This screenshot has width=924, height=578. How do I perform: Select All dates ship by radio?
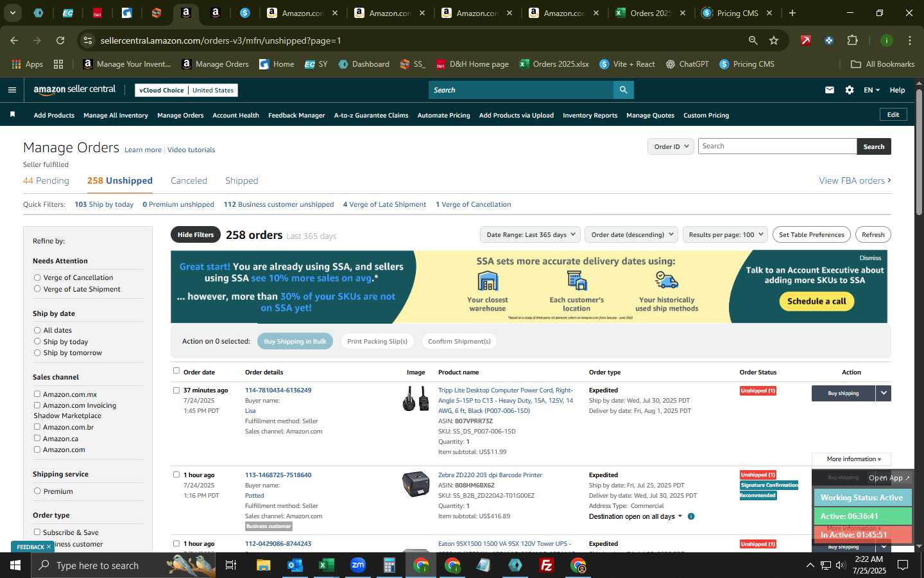(37, 330)
